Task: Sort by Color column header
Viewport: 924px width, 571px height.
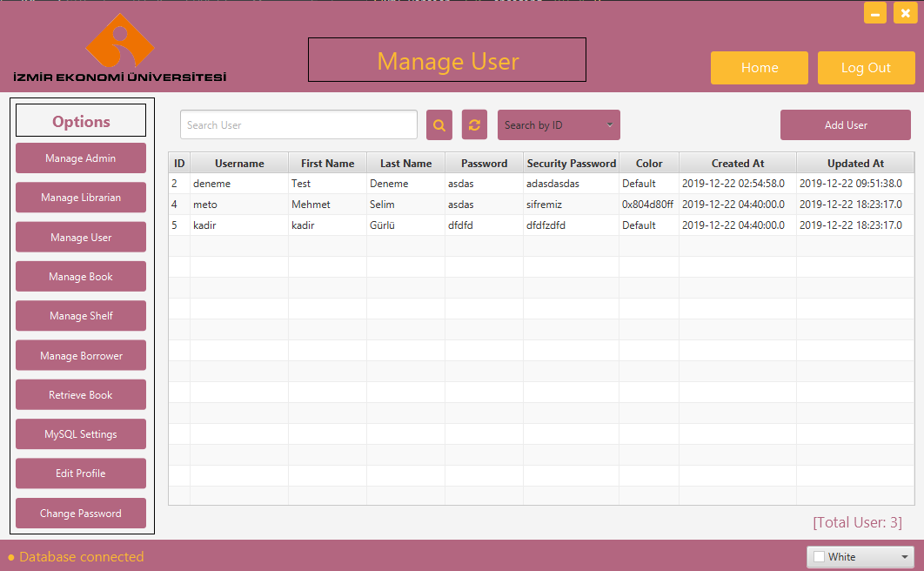Action: (649, 164)
